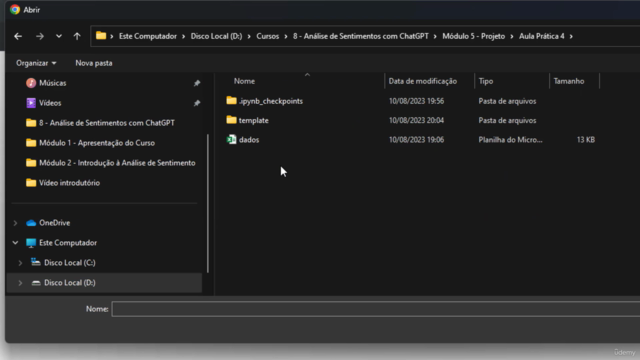
Task: Create a new folder with Nova pasta
Action: [x=93, y=63]
